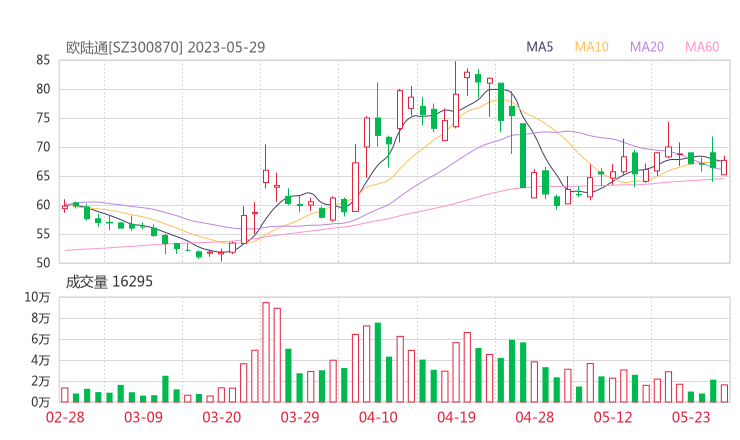Click the MA20 legend label

click(x=647, y=47)
